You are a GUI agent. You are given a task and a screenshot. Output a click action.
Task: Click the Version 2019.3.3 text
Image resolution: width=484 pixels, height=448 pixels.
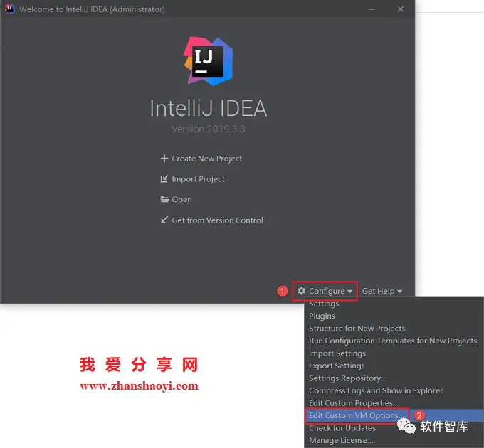[x=209, y=129]
